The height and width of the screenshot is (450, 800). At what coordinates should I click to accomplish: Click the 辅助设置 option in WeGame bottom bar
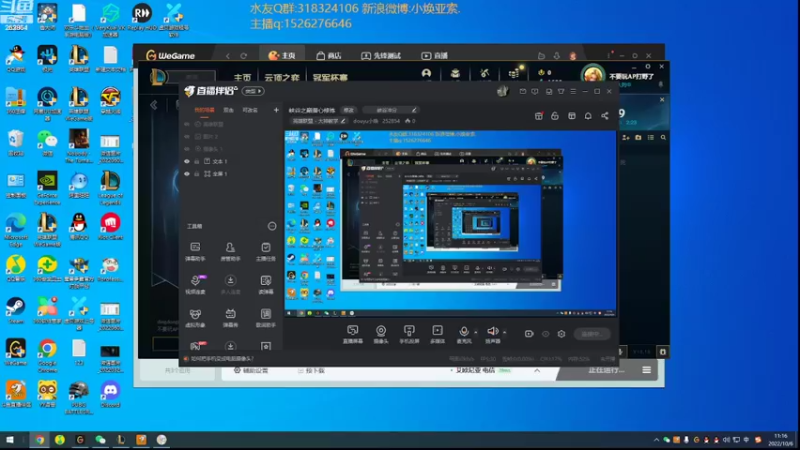tap(251, 370)
